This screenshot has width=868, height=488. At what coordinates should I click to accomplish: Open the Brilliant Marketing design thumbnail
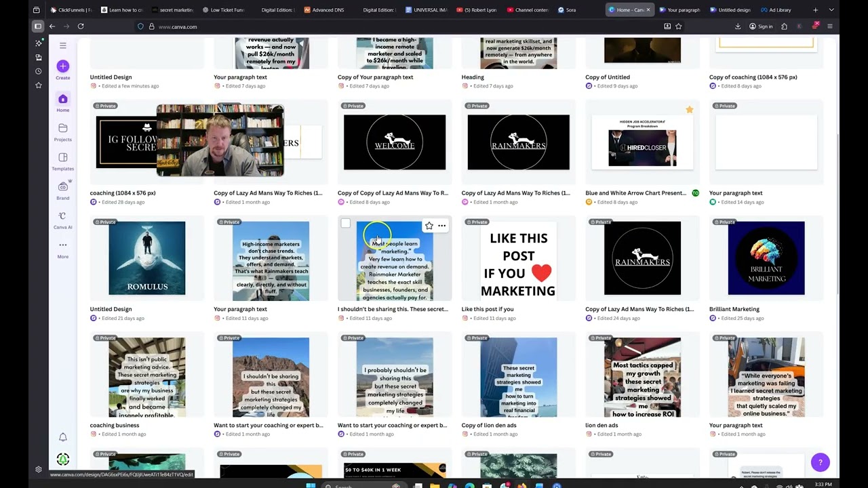tap(766, 258)
